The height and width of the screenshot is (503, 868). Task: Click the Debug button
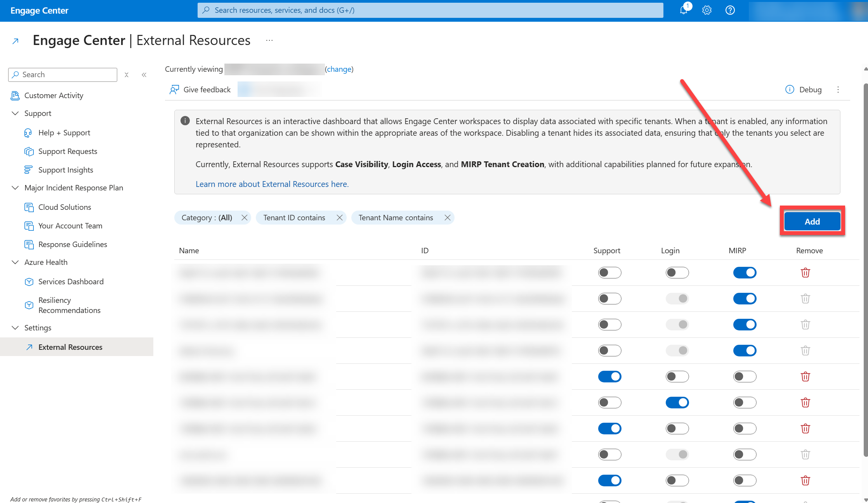coord(804,90)
